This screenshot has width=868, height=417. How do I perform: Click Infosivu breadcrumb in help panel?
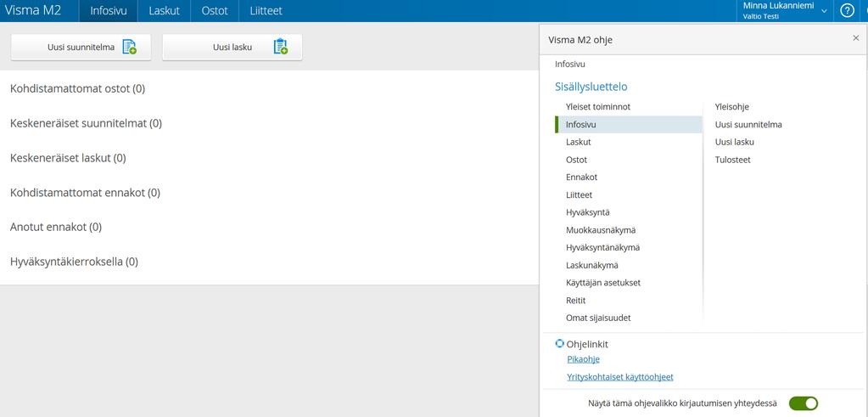coord(570,65)
